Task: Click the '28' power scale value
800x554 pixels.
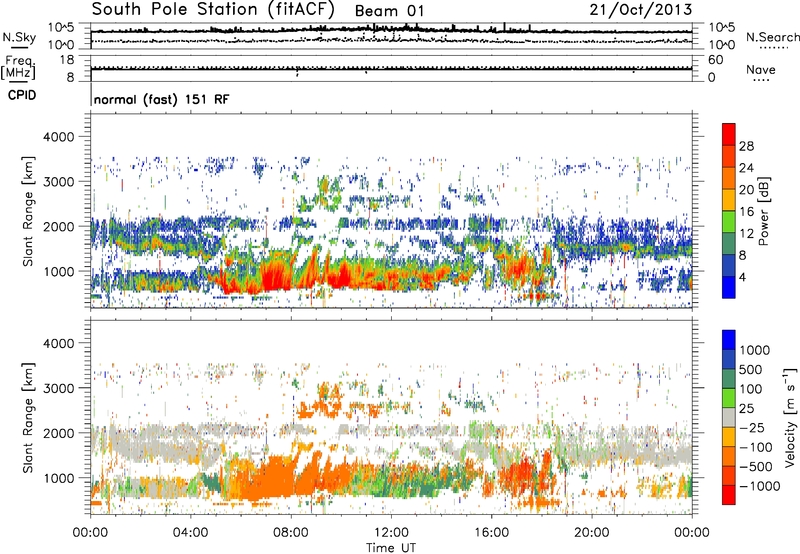Action: click(746, 146)
